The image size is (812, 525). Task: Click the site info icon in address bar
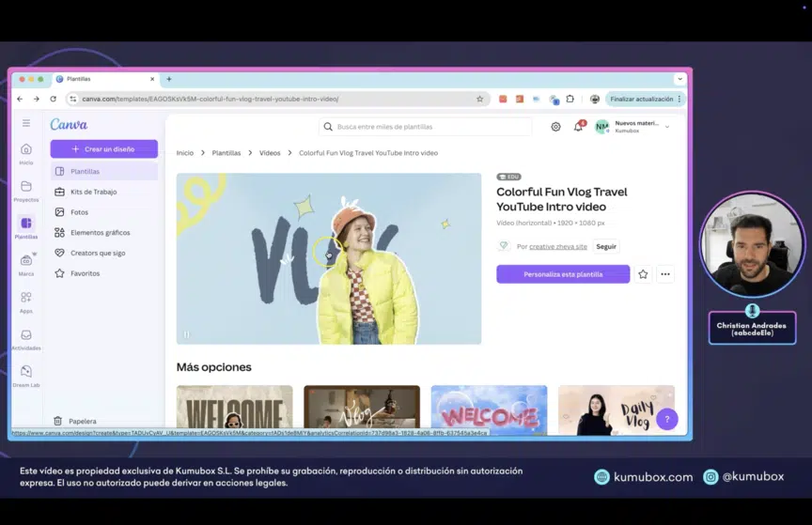(73, 99)
